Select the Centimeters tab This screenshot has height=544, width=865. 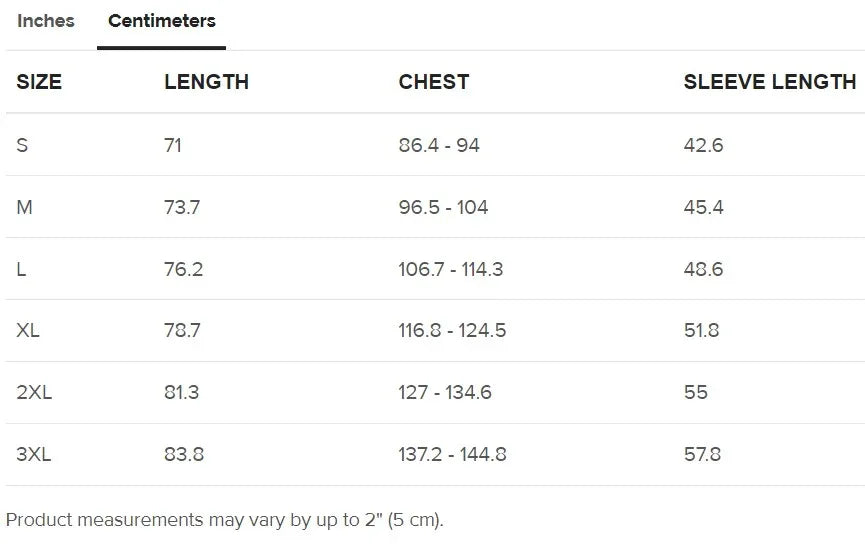pyautogui.click(x=162, y=21)
